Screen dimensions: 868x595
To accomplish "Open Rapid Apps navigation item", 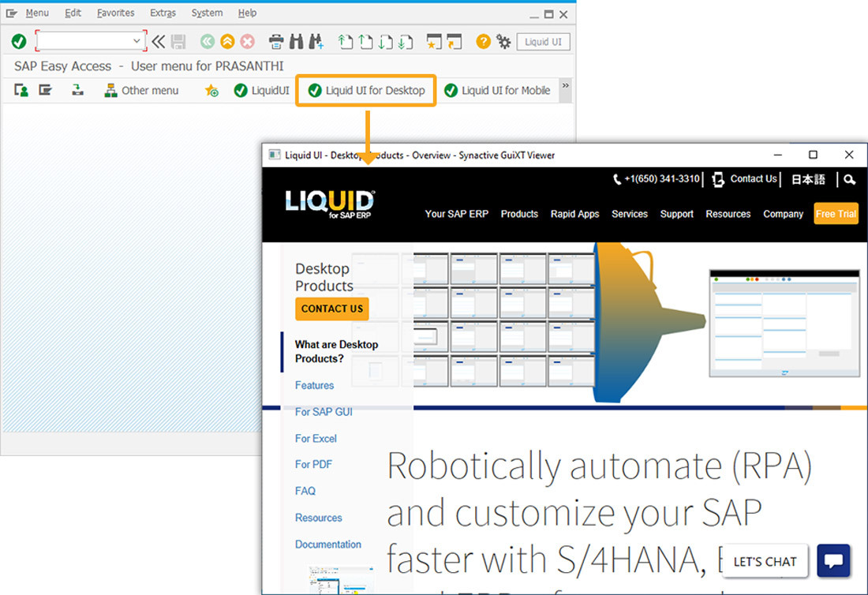I will pos(574,214).
